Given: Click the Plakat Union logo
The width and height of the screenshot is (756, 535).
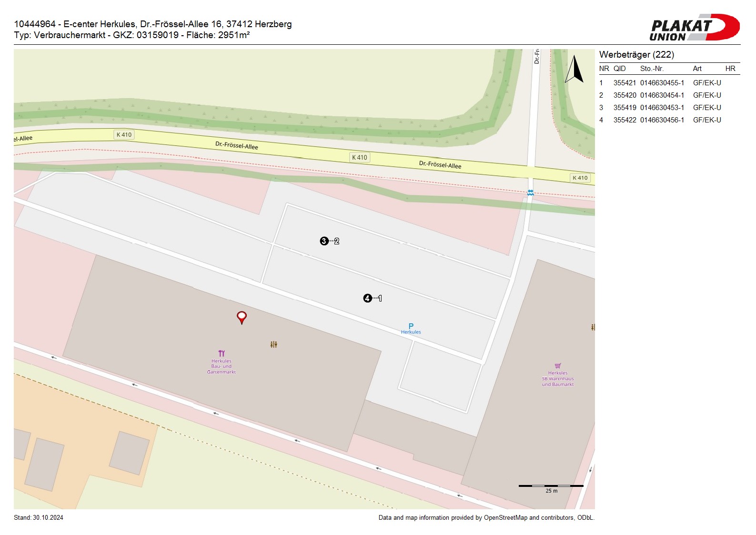Looking at the screenshot, I should 694,28.
